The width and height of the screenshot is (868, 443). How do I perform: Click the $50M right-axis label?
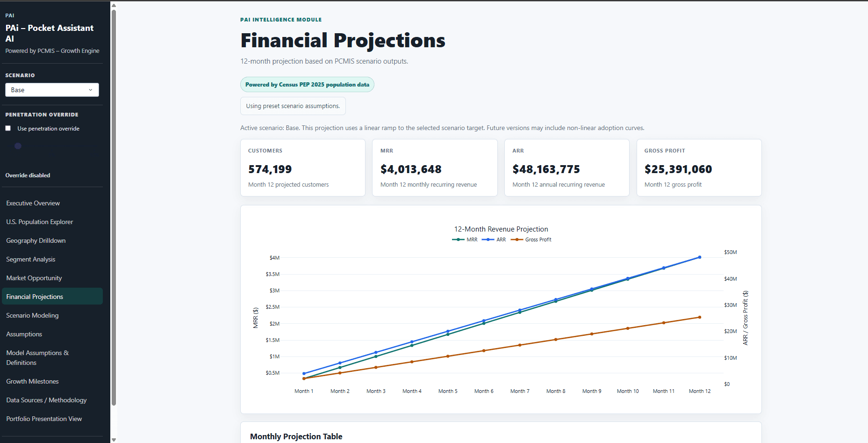730,252
